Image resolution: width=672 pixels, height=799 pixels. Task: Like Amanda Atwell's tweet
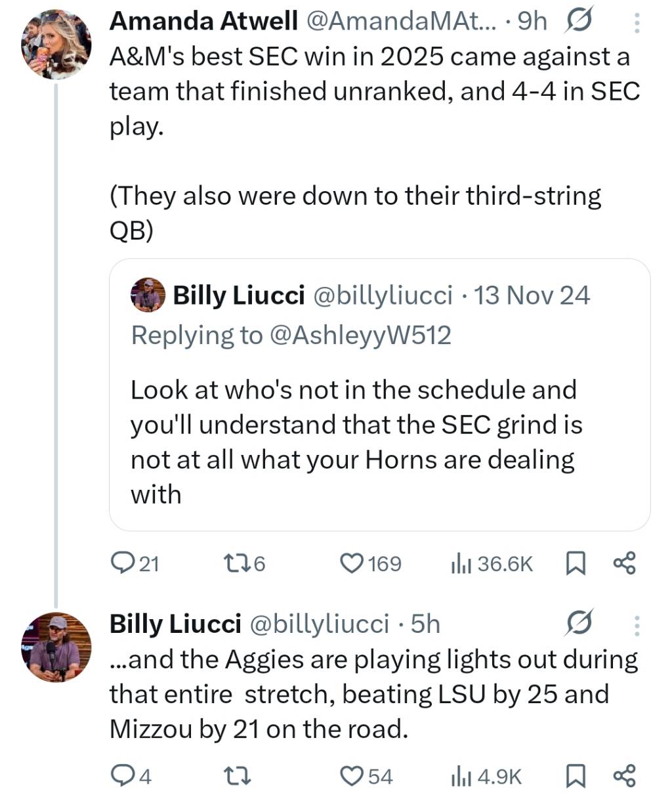[x=352, y=563]
